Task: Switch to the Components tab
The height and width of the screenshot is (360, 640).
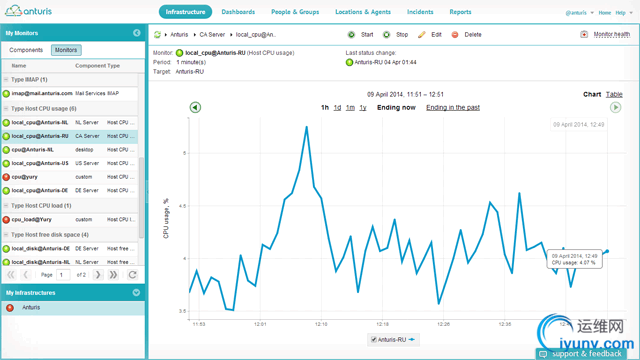Action: coord(26,50)
